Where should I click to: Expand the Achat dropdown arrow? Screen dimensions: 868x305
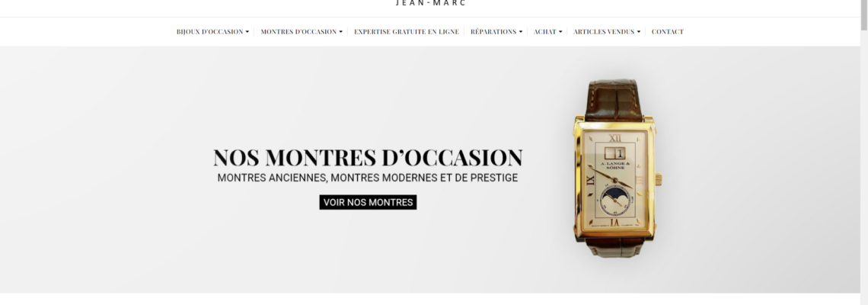point(560,32)
